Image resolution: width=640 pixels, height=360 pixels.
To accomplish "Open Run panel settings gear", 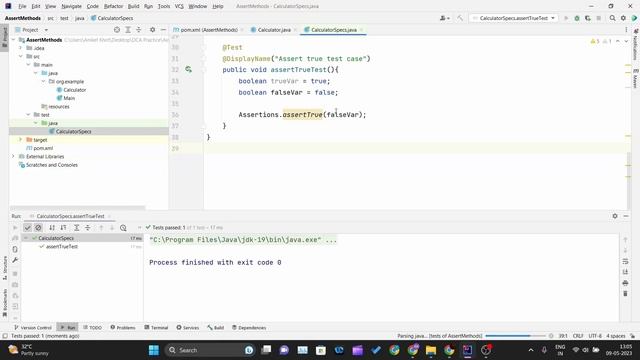I will point(615,216).
